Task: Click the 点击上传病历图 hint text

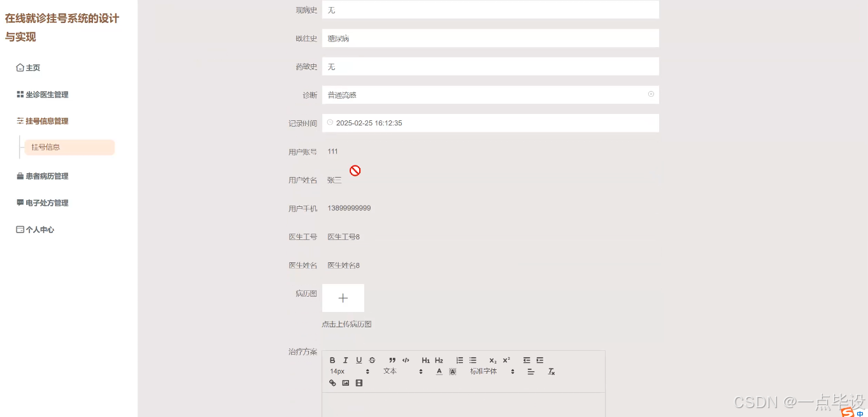Action: (x=346, y=324)
